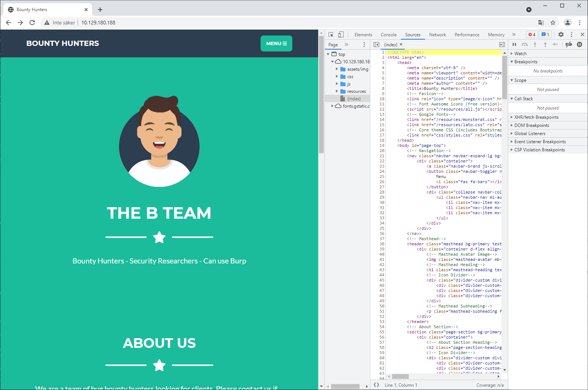Click the red errors counter badge

pyautogui.click(x=531, y=35)
